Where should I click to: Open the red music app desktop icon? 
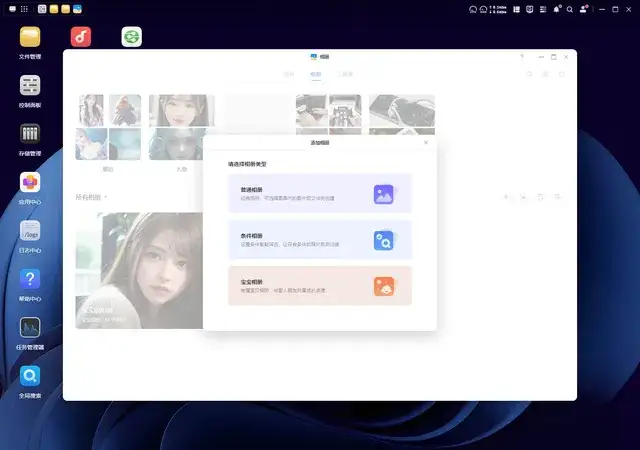(81, 37)
